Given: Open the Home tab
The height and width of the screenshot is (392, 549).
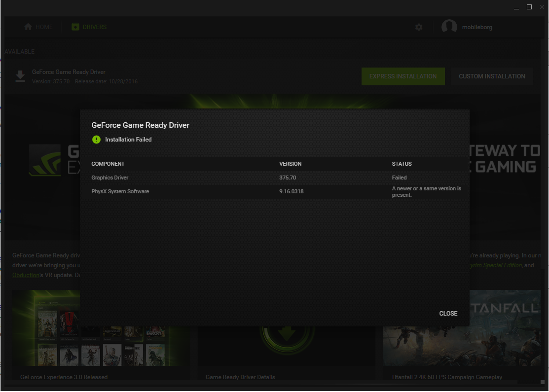Looking at the screenshot, I should (x=38, y=27).
